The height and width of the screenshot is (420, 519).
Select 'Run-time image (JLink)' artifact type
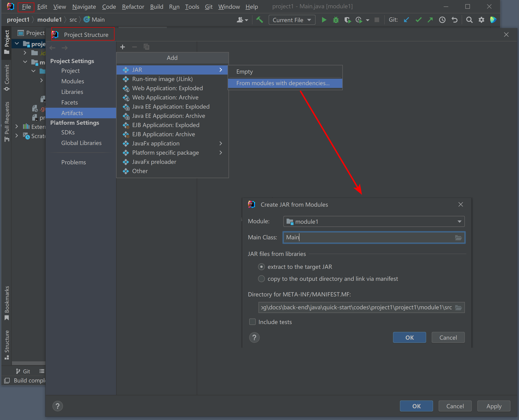click(x=173, y=79)
